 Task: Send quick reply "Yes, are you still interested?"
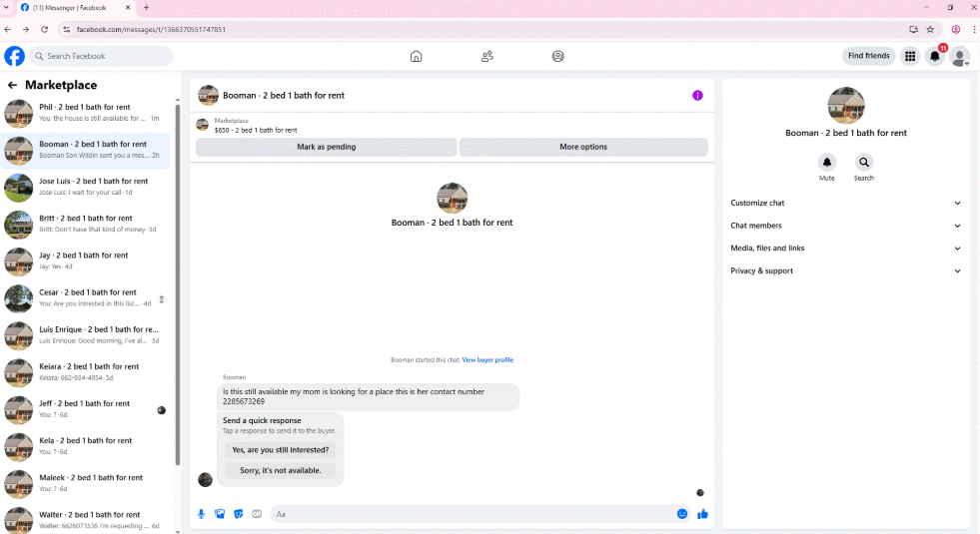point(280,450)
